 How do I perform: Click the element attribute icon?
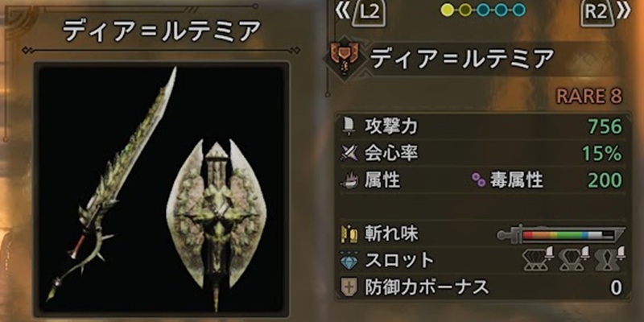pyautogui.click(x=349, y=180)
